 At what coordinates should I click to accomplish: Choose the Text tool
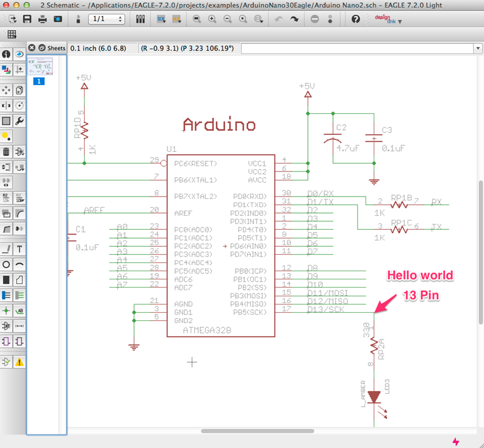[x=20, y=249]
